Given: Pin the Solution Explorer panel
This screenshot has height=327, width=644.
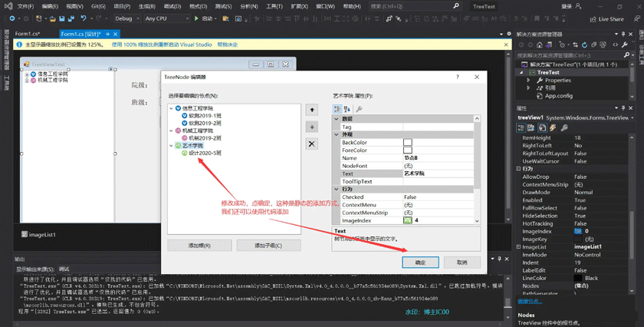Looking at the screenshot, I should (623, 34).
